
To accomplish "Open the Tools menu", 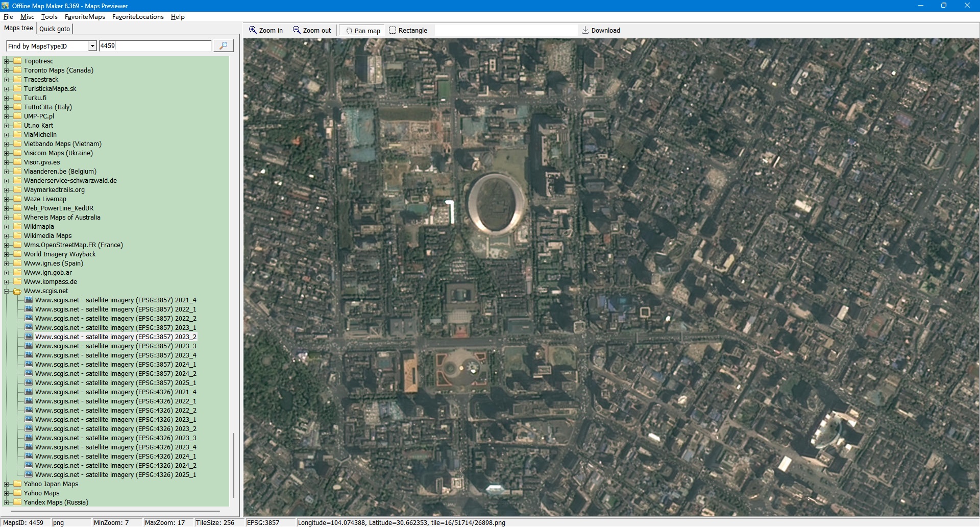I will (x=49, y=17).
